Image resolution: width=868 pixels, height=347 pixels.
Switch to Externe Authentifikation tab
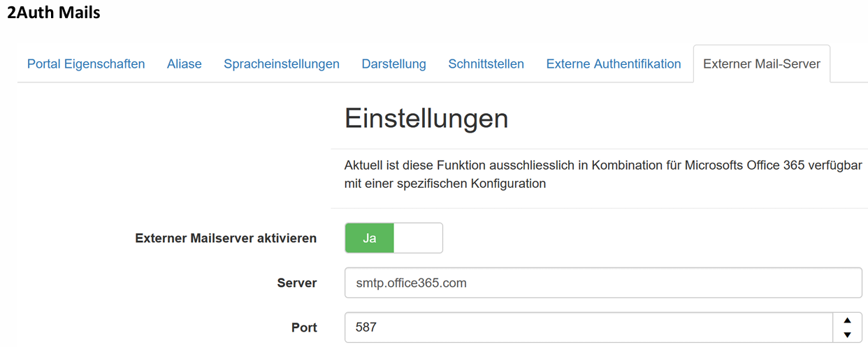pyautogui.click(x=614, y=64)
